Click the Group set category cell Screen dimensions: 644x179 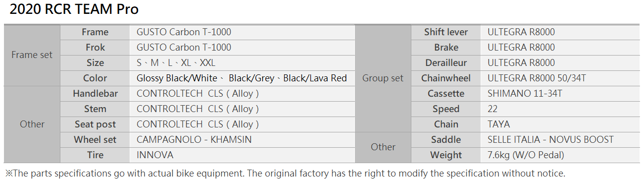[x=383, y=78]
